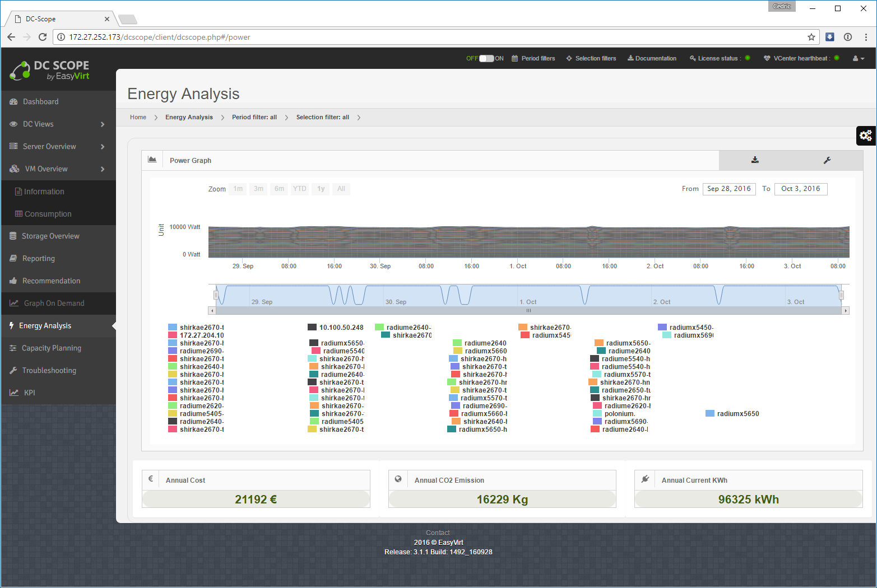Click the download icon in Power Graph header
Viewport: 877px width, 588px height.
tap(755, 160)
